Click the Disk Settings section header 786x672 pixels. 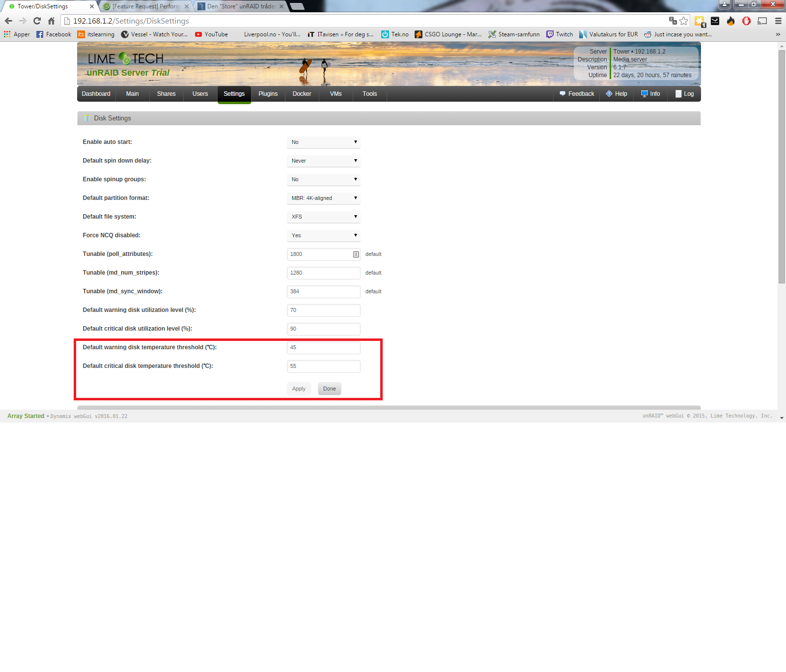click(x=389, y=118)
